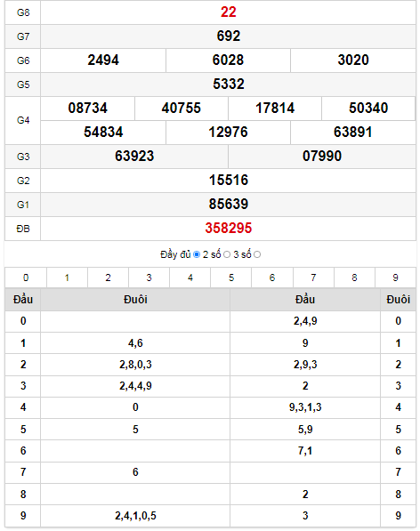Select digit filter 6

272,278
